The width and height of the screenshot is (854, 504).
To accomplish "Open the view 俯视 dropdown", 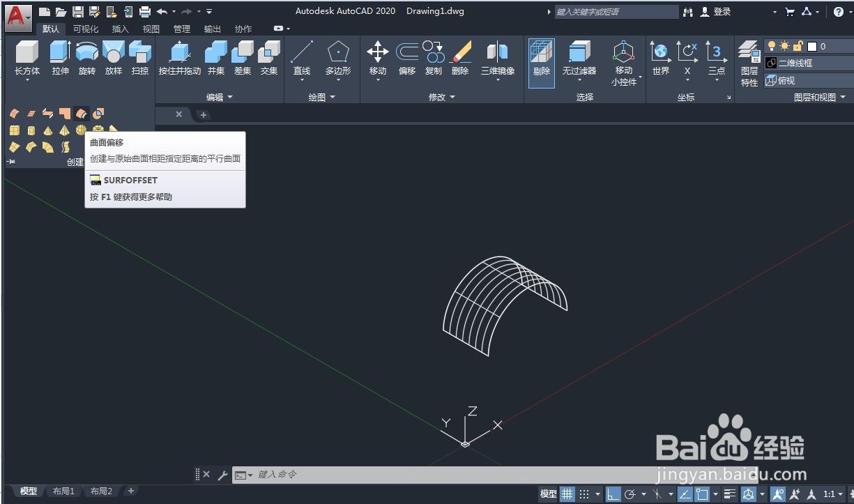I will [809, 81].
